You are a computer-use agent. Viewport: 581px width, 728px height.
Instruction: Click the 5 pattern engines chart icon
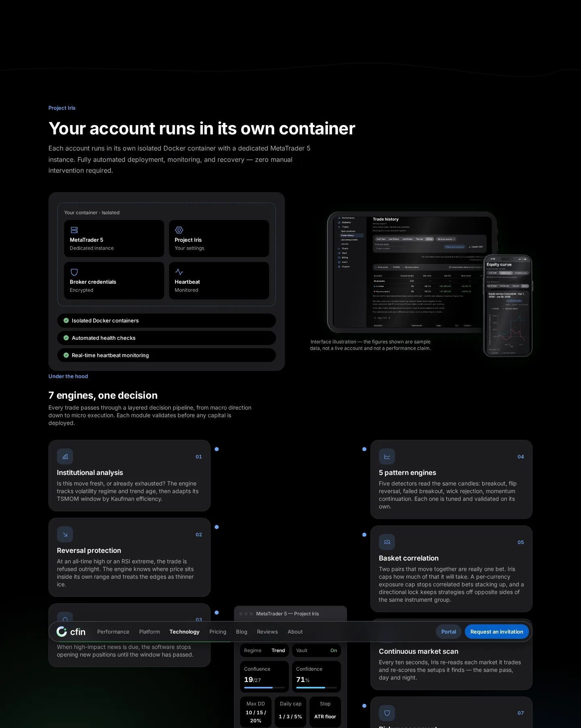pos(387,456)
